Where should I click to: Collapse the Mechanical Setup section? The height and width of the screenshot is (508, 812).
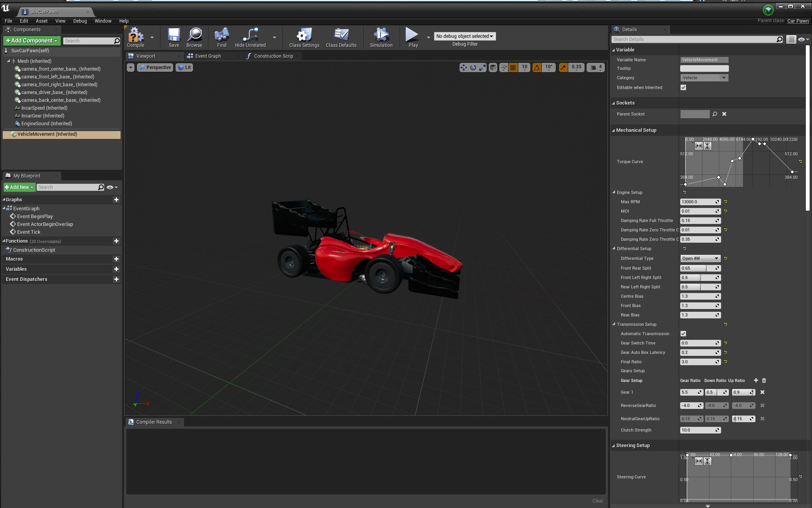613,130
